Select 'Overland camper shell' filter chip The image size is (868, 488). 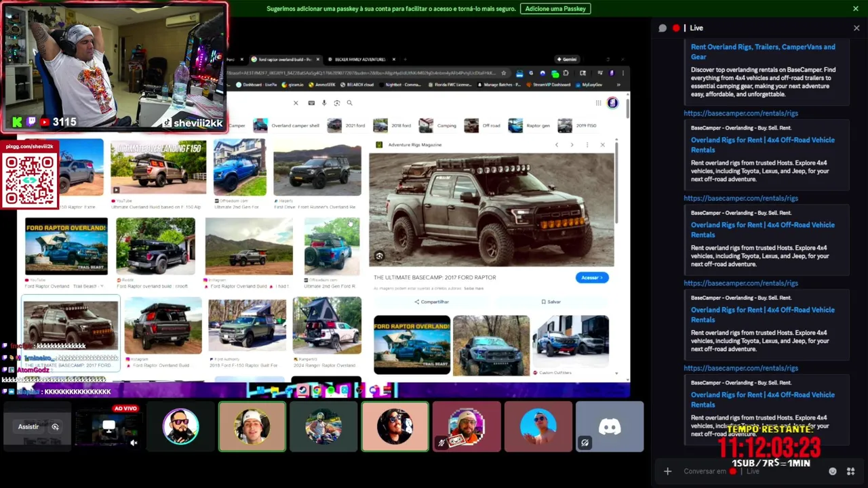[x=286, y=125]
